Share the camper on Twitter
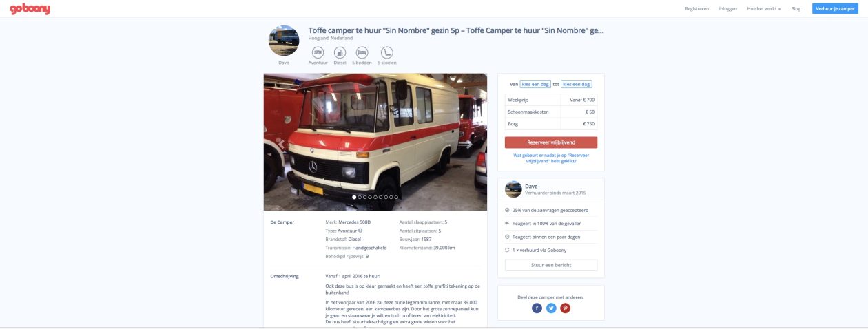The width and height of the screenshot is (868, 329). pyautogui.click(x=551, y=308)
